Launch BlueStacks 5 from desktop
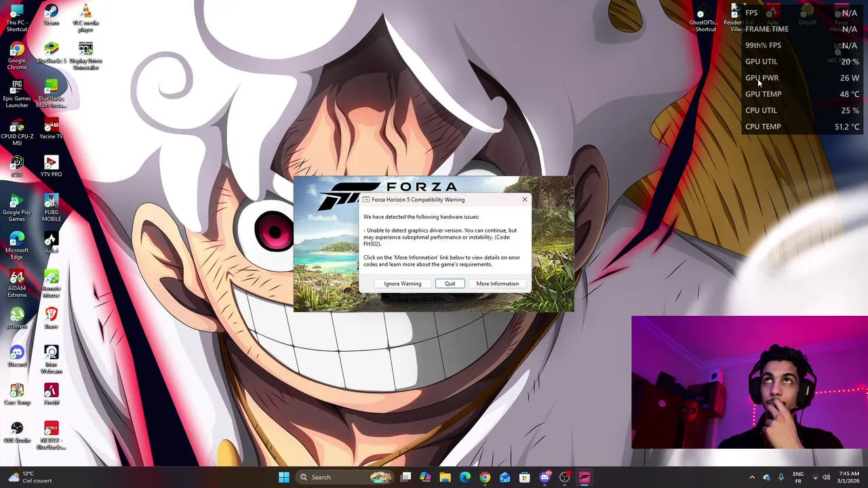 51,54
